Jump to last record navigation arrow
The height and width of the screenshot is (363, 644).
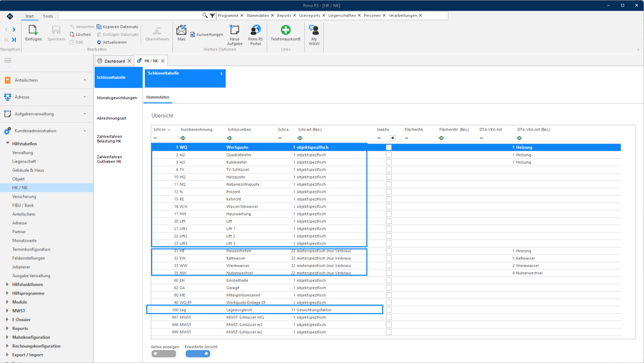[14, 39]
